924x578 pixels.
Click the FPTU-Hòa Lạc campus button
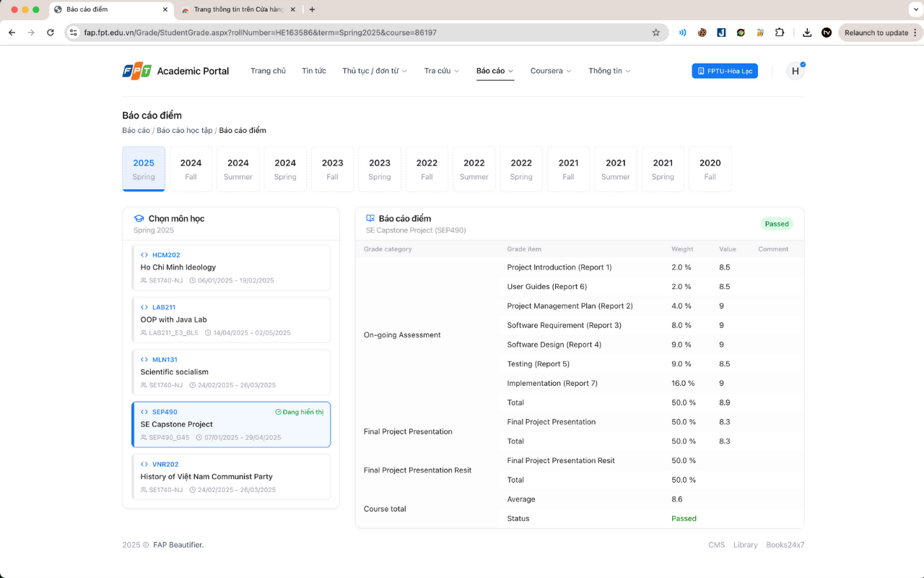[x=725, y=71]
